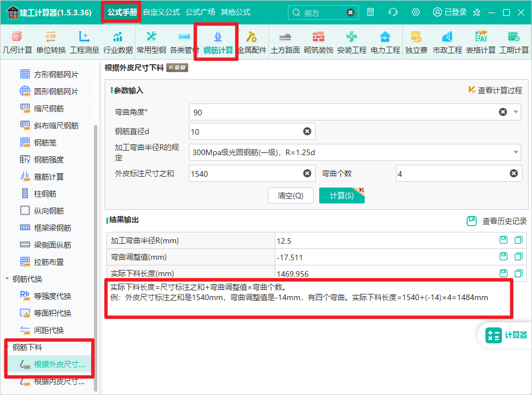Click the 清空(Q) button
The width and height of the screenshot is (532, 395).
(x=290, y=196)
